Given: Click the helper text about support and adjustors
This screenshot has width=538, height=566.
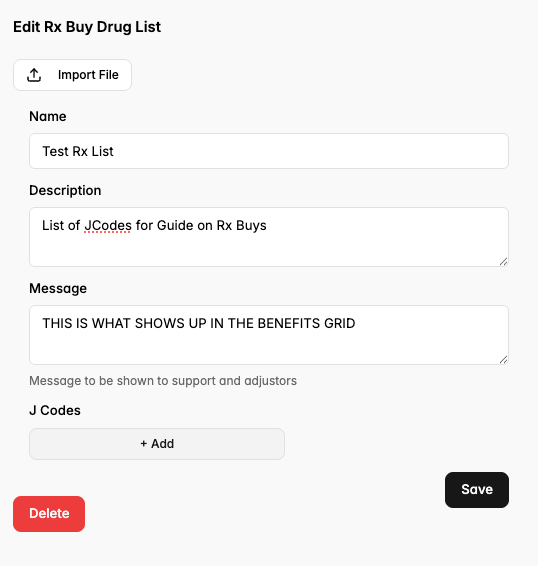Looking at the screenshot, I should pyautogui.click(x=163, y=381).
